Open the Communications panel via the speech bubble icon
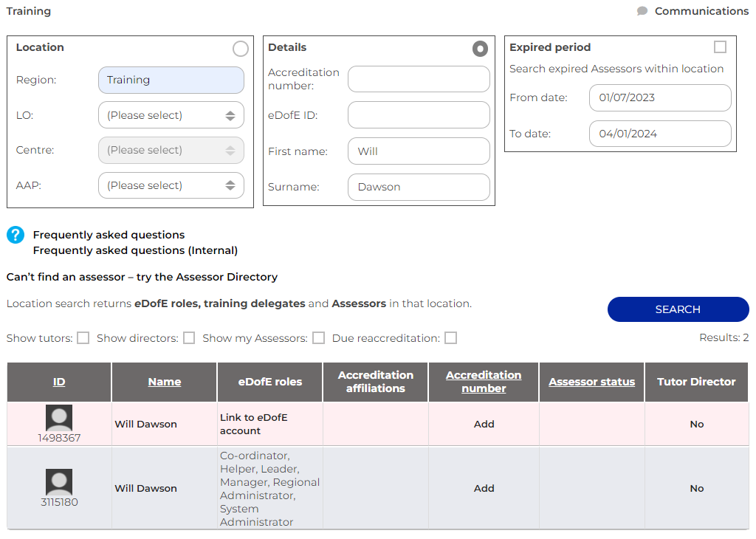 [642, 11]
